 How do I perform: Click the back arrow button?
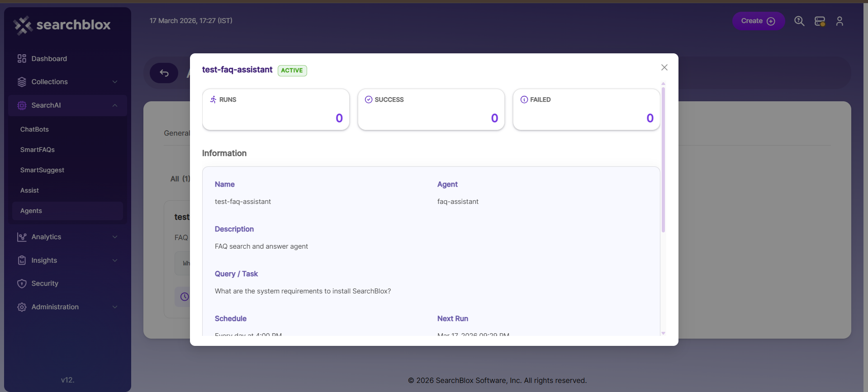164,73
